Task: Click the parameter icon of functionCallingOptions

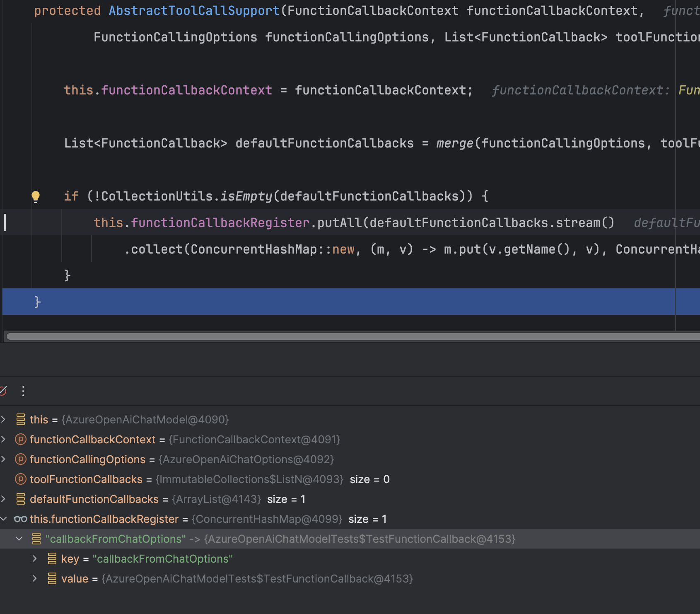Action: [21, 459]
